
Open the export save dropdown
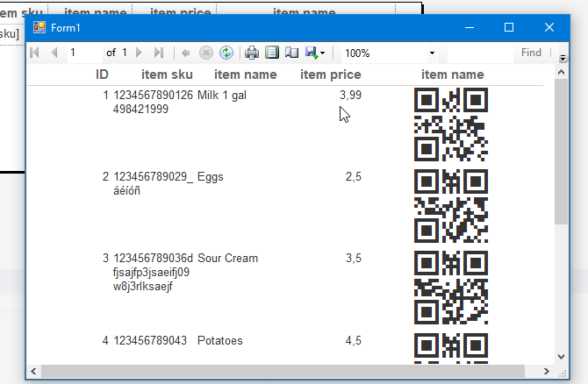click(315, 53)
